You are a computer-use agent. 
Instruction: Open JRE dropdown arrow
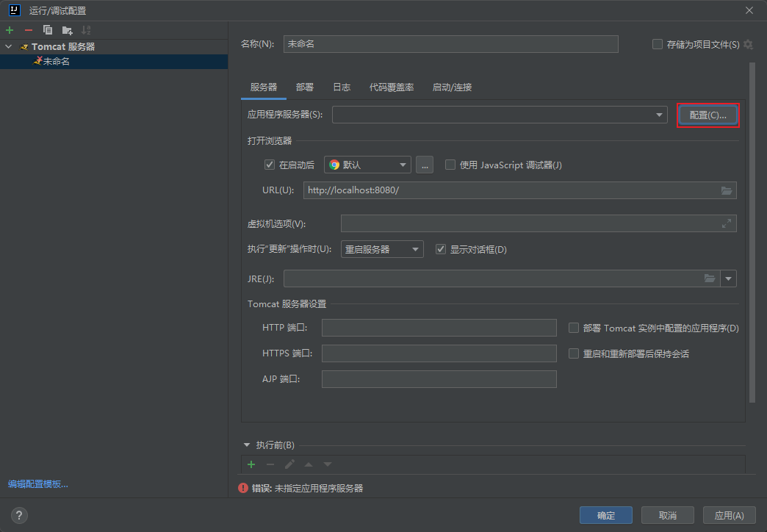point(728,278)
